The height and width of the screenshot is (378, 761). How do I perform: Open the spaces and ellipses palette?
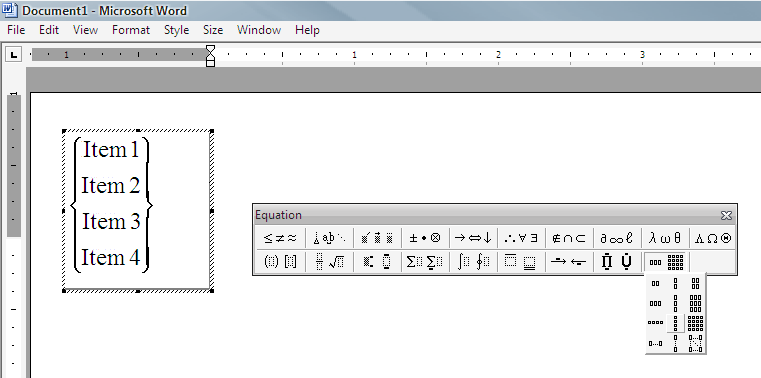pyautogui.click(x=330, y=238)
